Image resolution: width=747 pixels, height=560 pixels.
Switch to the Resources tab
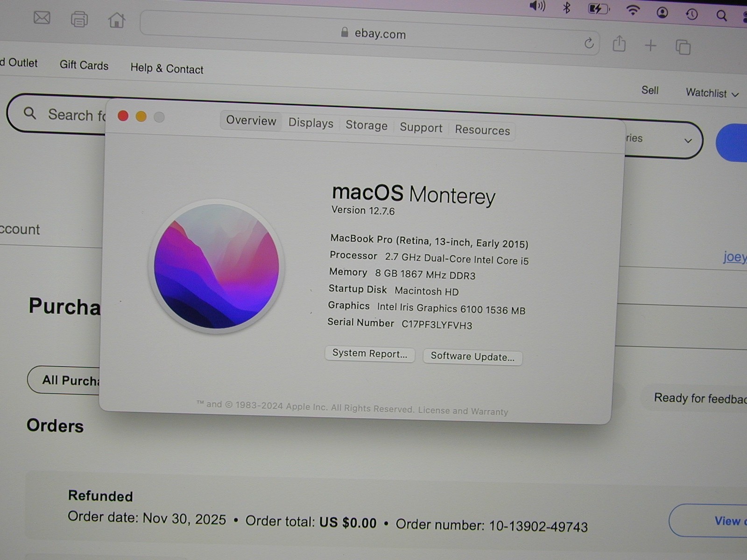482,130
